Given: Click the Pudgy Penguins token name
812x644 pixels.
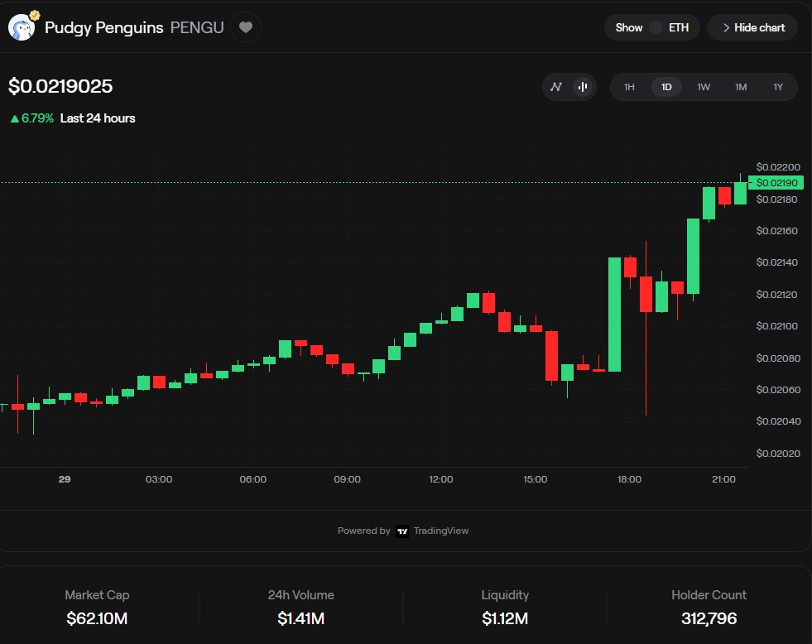Looking at the screenshot, I should click(104, 27).
